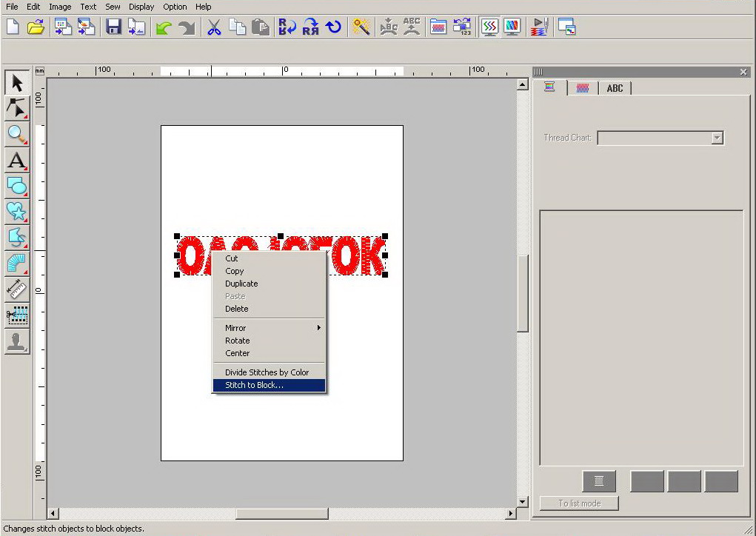Switch to the ABC text attributes tab
Viewport: 756px width, 536px height.
coord(615,88)
